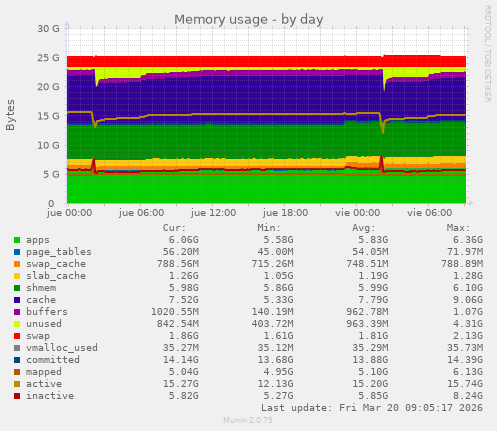Image resolution: width=497 pixels, height=431 pixels.
Task: Click the 'jue 12:00' x-axis label
Action: pos(213,213)
